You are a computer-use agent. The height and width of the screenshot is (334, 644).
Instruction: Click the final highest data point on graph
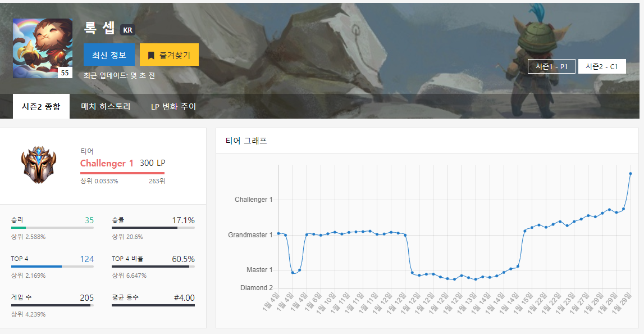click(x=631, y=174)
